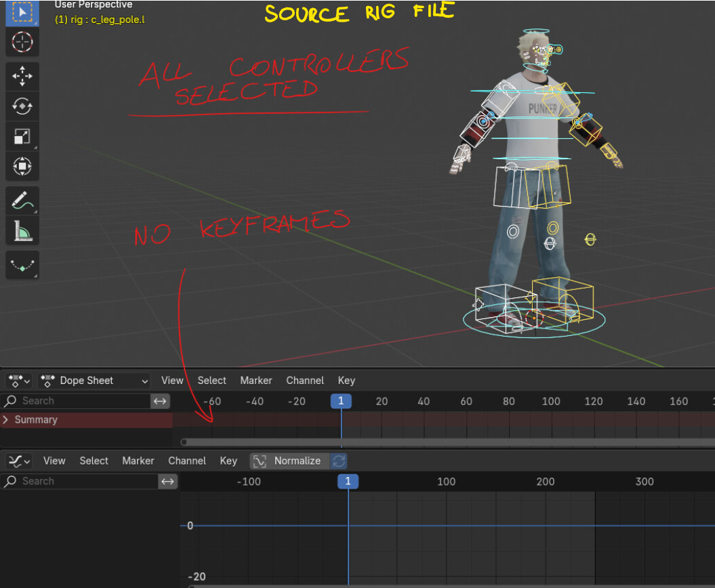715x588 pixels.
Task: Select the Measure tool
Action: 22,230
